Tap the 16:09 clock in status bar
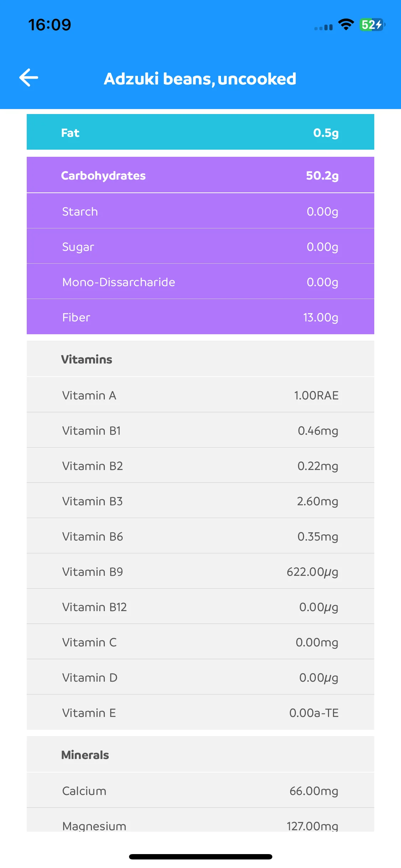401x868 pixels. (50, 25)
